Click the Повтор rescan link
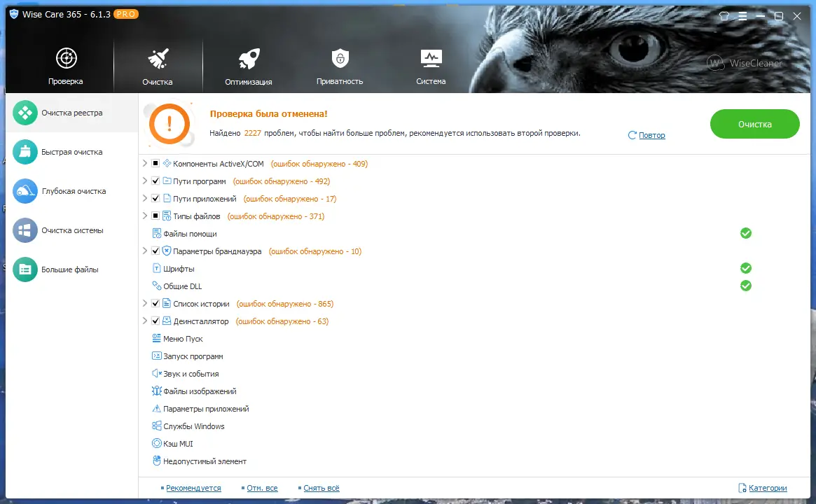This screenshot has height=504, width=816. point(651,135)
